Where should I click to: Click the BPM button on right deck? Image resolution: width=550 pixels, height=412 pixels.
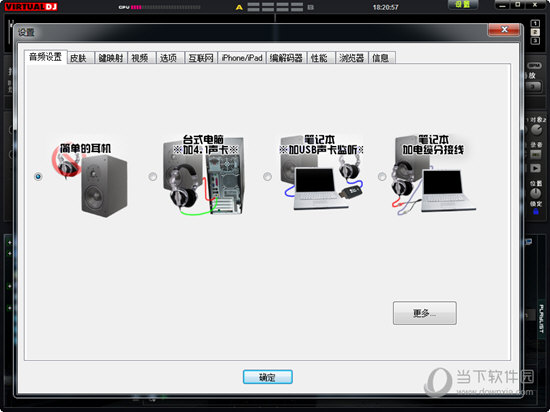(x=535, y=66)
